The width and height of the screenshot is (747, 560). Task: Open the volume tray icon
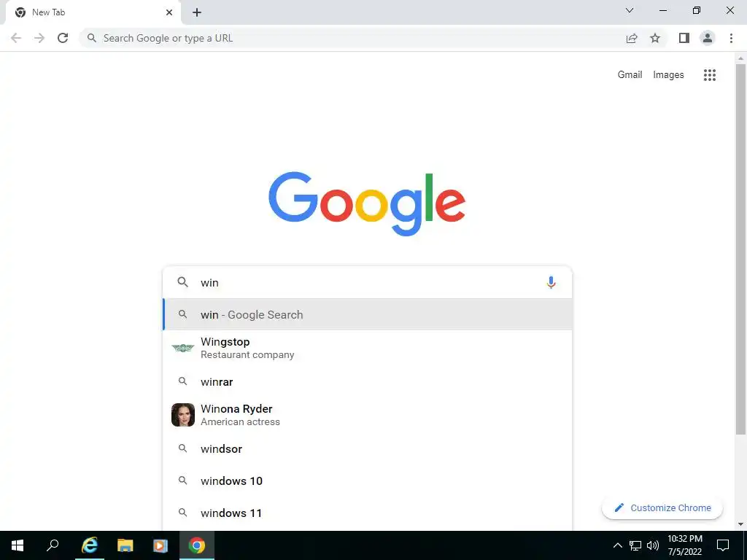pos(653,545)
